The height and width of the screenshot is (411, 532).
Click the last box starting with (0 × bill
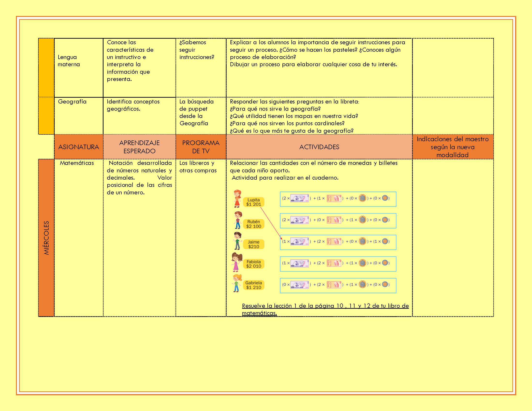(338, 285)
